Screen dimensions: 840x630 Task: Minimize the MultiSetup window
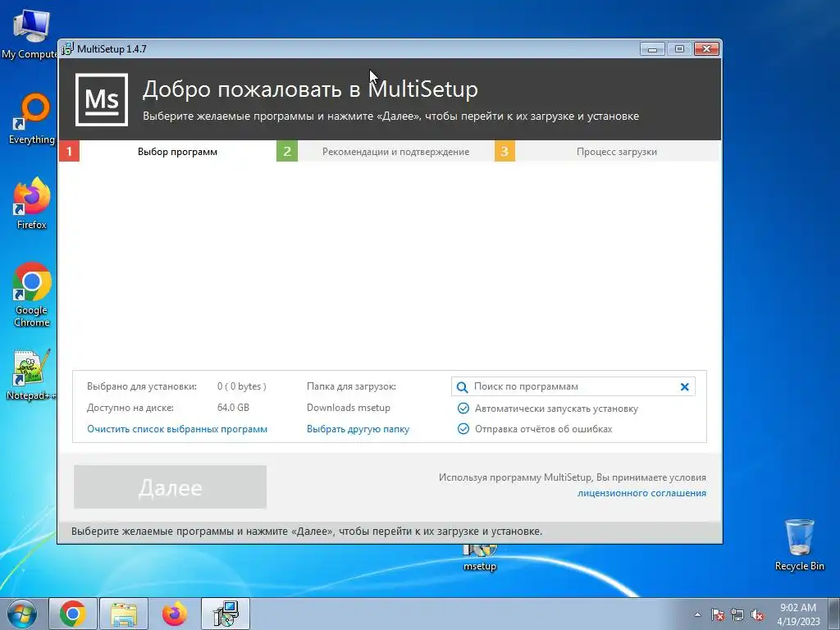click(x=652, y=48)
